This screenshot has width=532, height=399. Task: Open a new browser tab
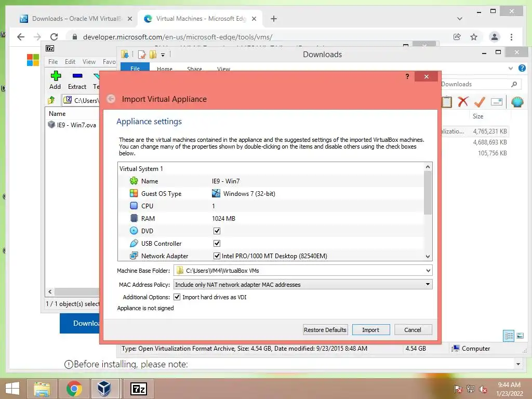click(x=273, y=19)
